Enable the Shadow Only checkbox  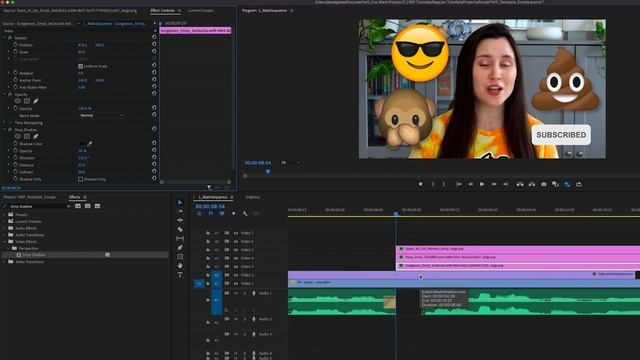coord(80,179)
